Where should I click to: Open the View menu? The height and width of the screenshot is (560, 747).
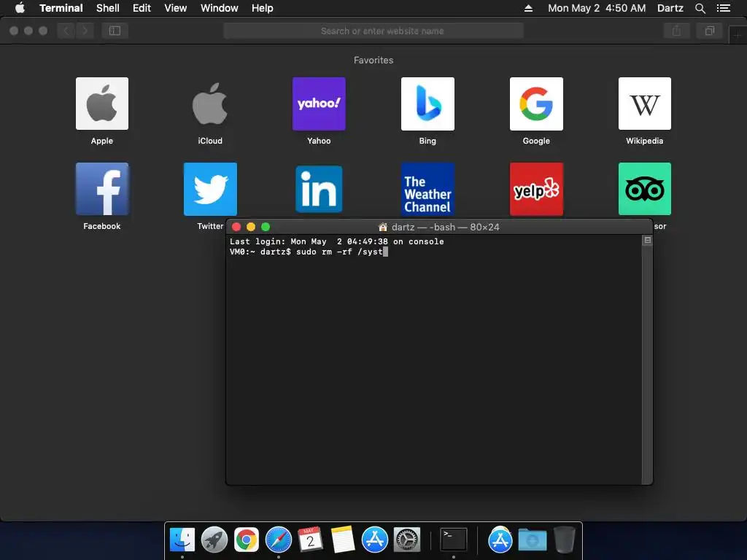point(175,8)
